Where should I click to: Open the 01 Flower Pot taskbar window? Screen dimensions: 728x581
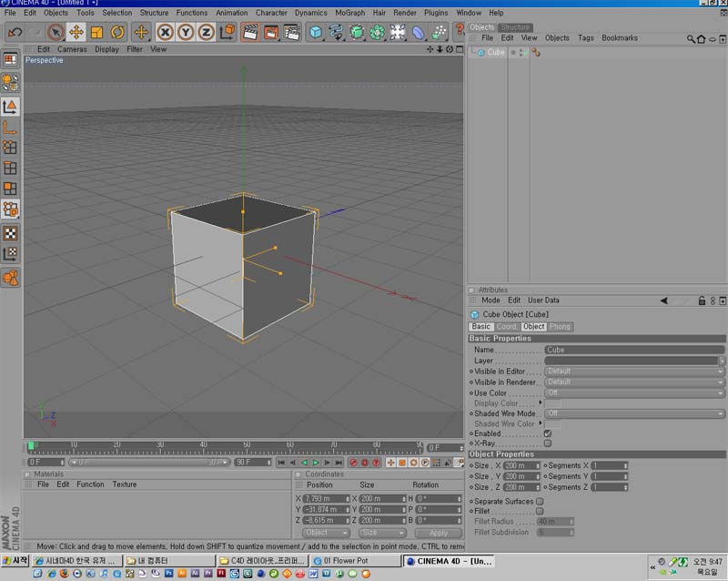tap(355, 561)
